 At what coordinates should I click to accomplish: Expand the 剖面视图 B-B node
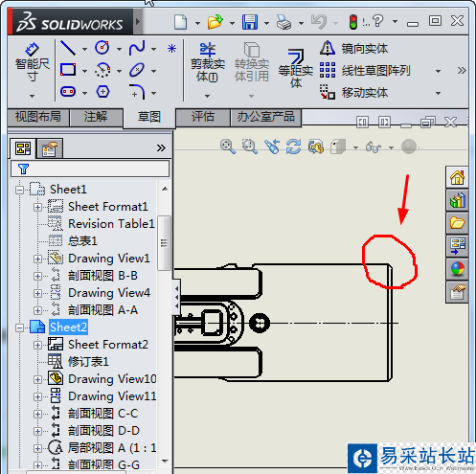point(37,276)
